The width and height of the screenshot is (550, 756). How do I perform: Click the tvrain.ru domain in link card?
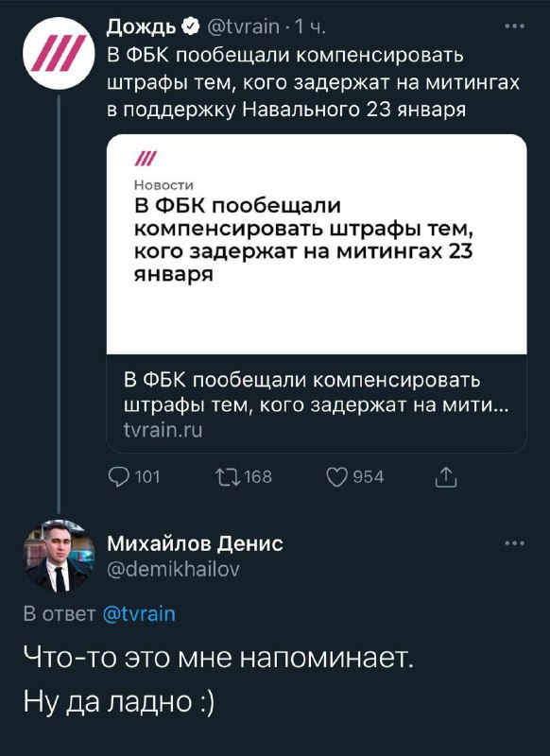point(163,430)
